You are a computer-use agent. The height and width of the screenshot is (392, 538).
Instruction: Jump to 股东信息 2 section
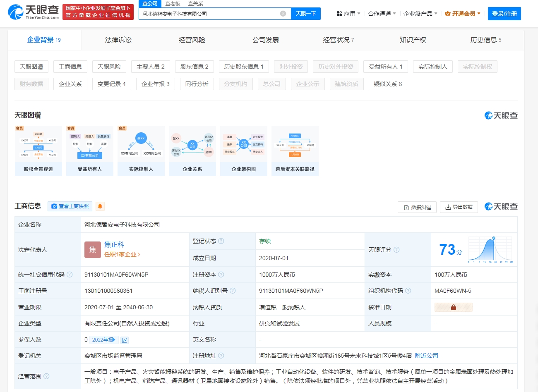[195, 67]
